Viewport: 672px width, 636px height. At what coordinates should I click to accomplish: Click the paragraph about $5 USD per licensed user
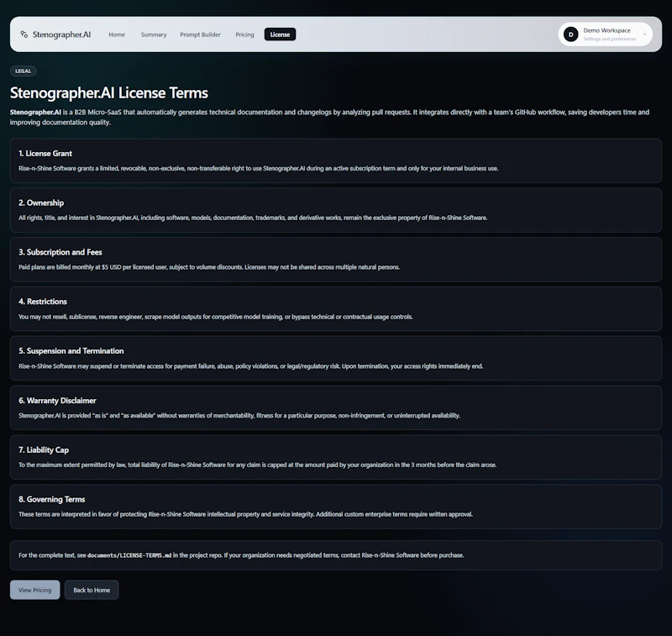[x=209, y=267]
